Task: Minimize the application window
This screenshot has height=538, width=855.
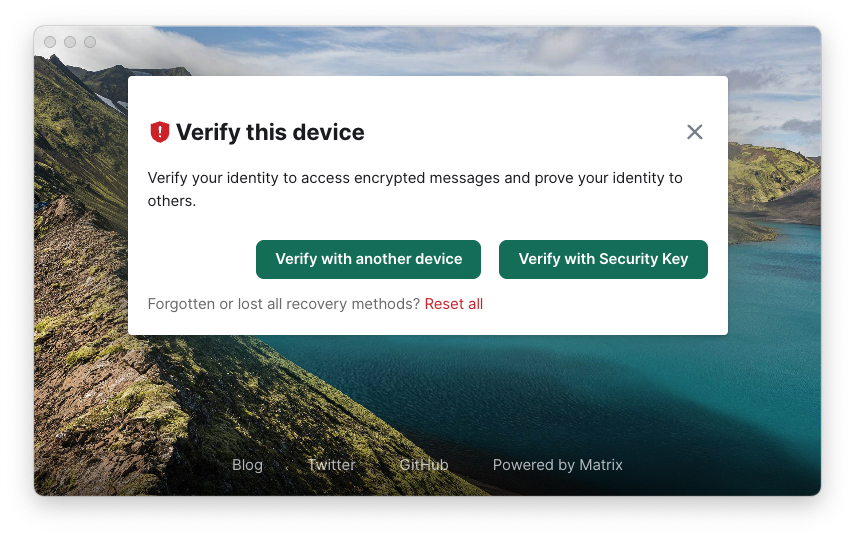Action: click(x=70, y=42)
